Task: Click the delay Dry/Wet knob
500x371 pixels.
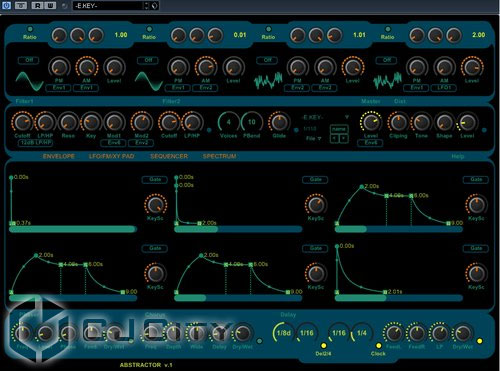Action: 463,333
